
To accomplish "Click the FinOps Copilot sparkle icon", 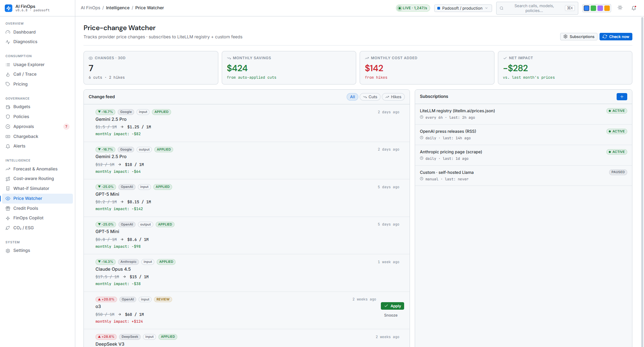I will click(8, 218).
